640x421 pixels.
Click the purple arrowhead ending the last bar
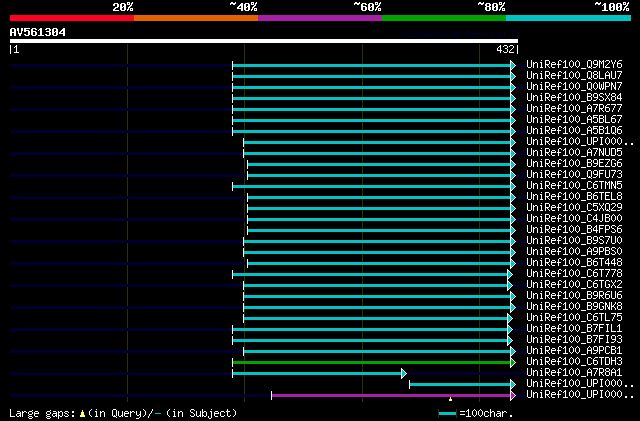click(513, 395)
